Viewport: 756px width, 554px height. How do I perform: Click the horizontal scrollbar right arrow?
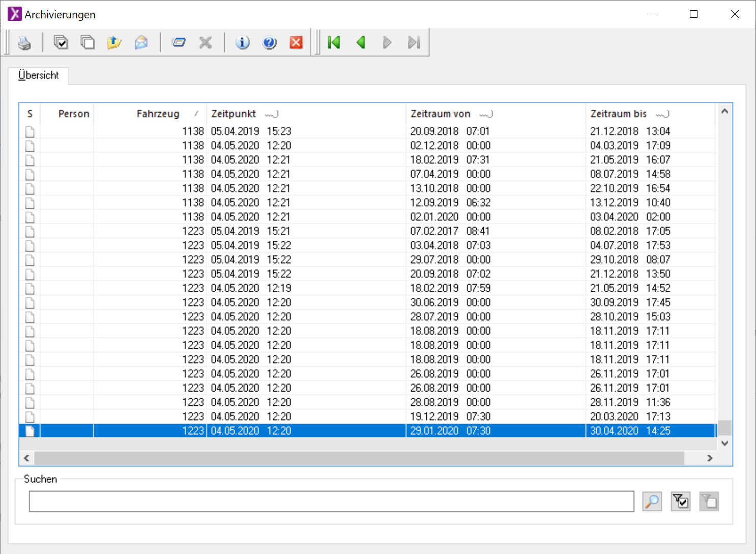pyautogui.click(x=710, y=458)
